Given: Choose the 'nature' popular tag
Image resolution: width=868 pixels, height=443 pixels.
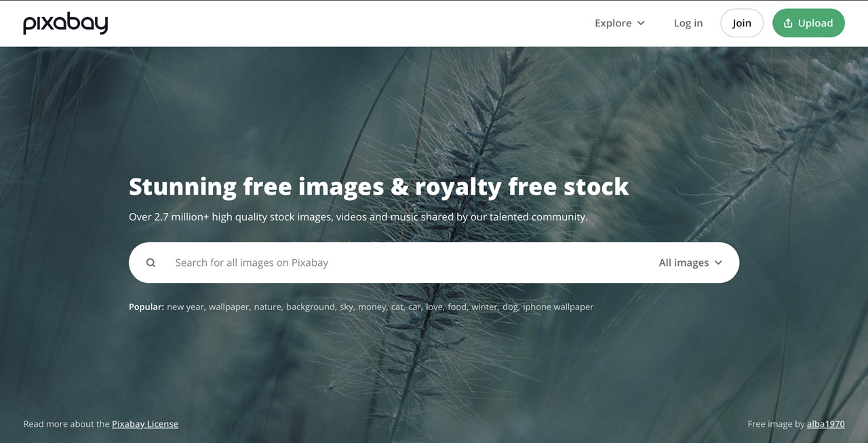Looking at the screenshot, I should point(268,307).
